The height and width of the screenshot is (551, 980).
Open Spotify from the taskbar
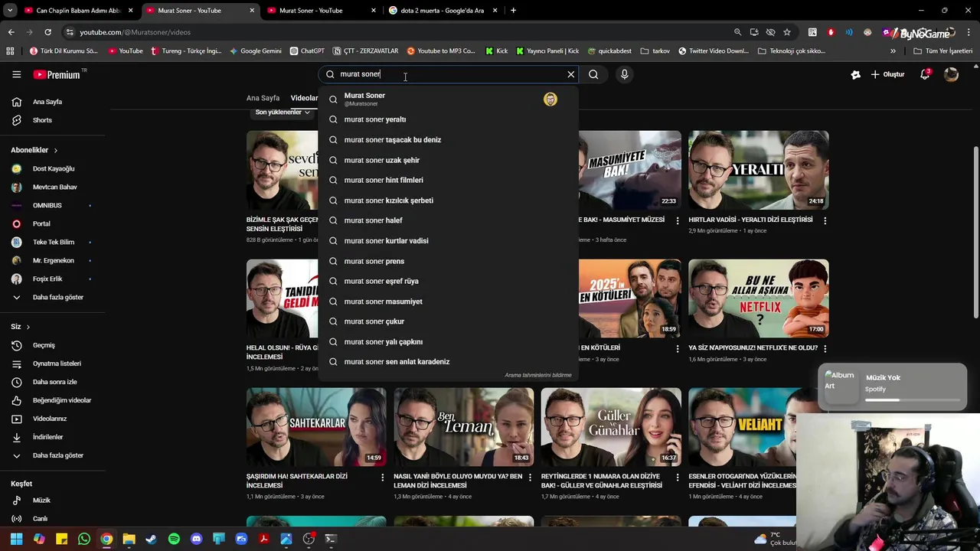coord(174,540)
